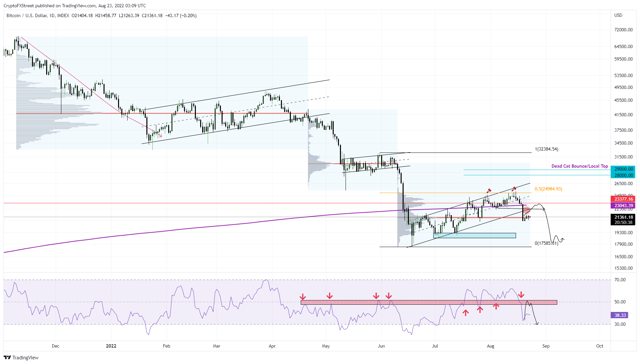Click the RSI 30.00 level label
This screenshot has height=364, width=640.
620,324
